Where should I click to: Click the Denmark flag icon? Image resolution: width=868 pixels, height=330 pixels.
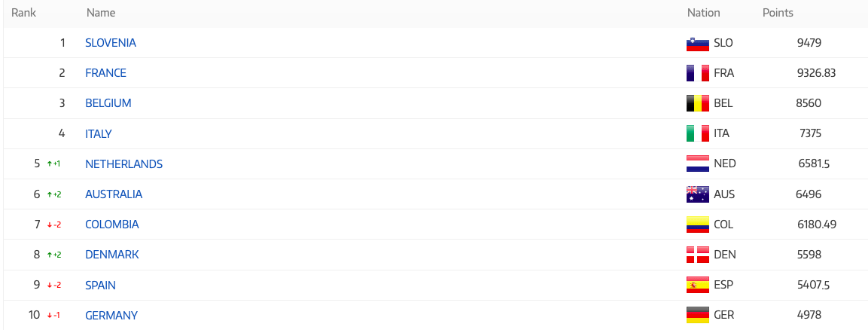point(698,255)
